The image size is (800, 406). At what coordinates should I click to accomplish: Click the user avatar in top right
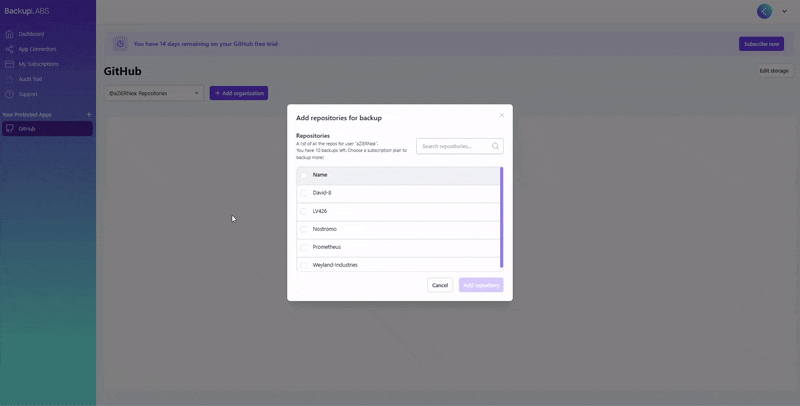[764, 11]
